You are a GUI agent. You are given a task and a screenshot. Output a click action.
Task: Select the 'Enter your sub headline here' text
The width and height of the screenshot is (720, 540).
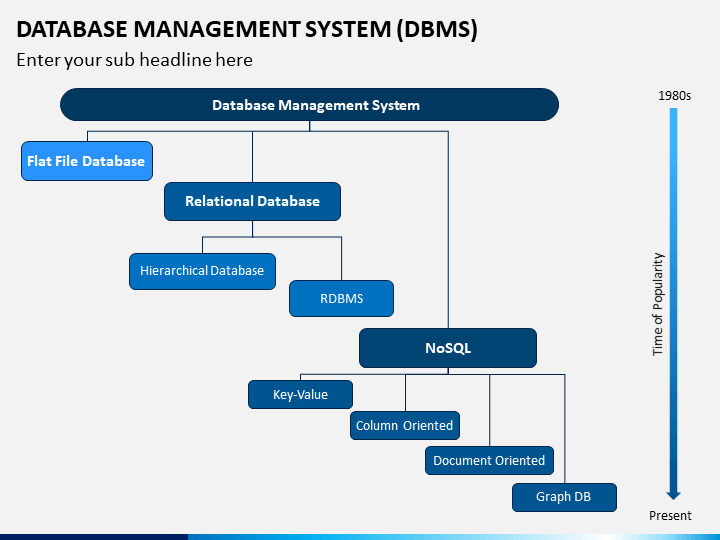coord(135,60)
